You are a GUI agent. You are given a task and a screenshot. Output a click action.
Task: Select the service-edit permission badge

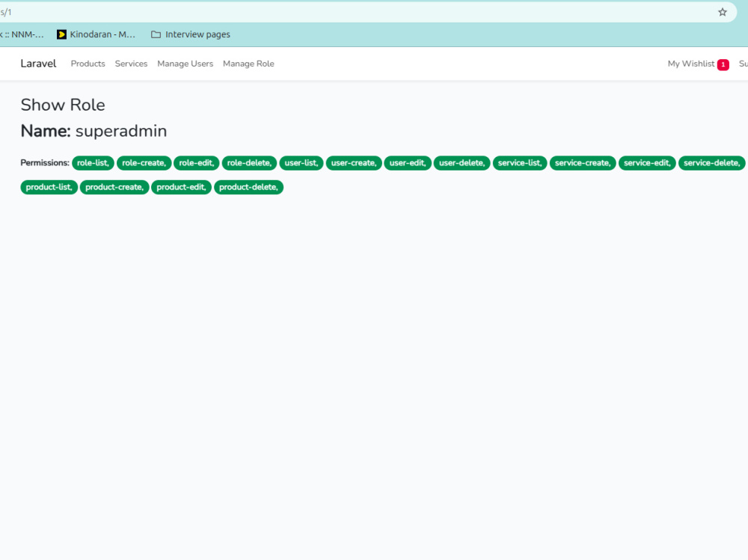tap(647, 163)
